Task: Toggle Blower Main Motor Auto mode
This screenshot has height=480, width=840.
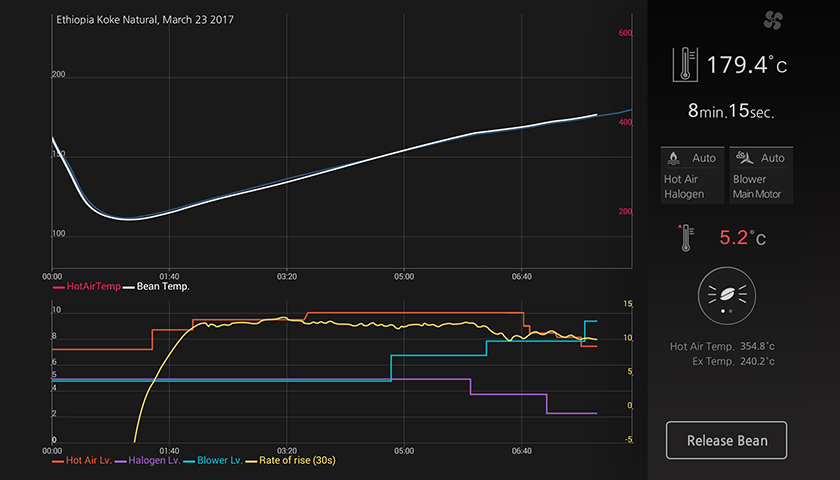Action: click(761, 175)
